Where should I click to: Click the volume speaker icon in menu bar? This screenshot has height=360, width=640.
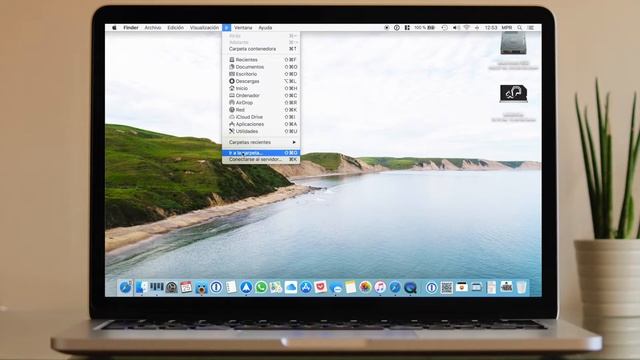456,28
